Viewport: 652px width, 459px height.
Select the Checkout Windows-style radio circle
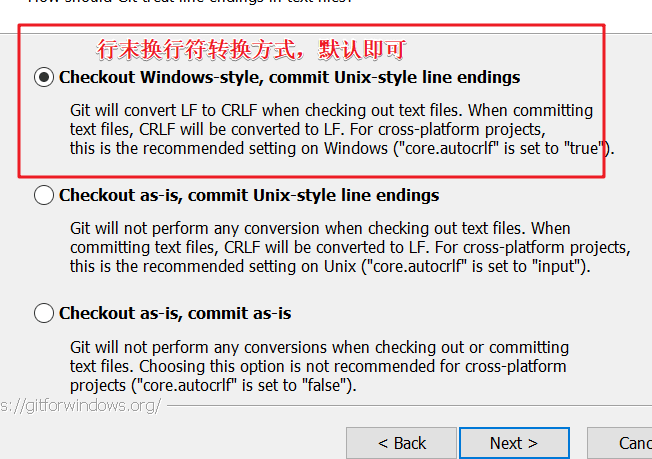click(x=44, y=77)
